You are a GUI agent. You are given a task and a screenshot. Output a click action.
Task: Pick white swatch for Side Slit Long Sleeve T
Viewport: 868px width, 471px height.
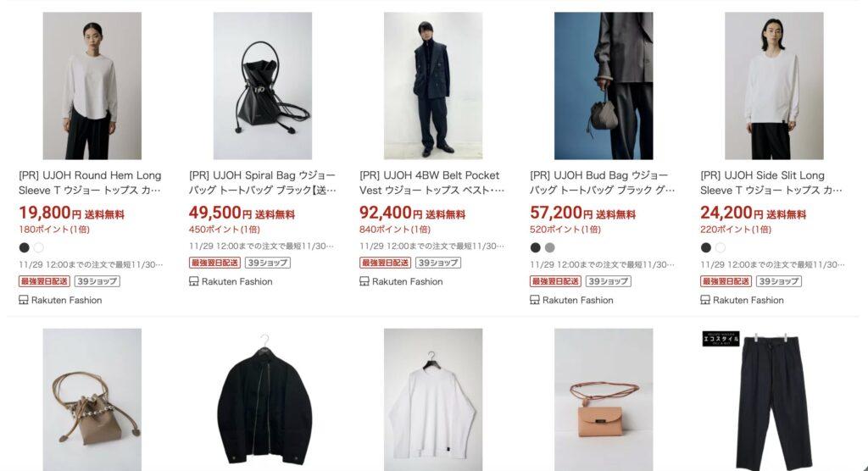pyautogui.click(x=721, y=247)
